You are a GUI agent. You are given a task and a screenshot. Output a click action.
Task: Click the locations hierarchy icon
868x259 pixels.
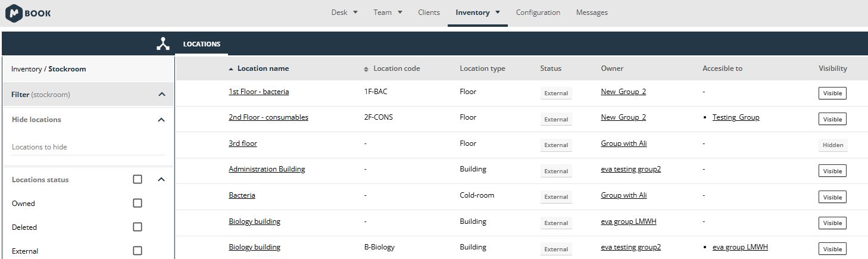(163, 44)
